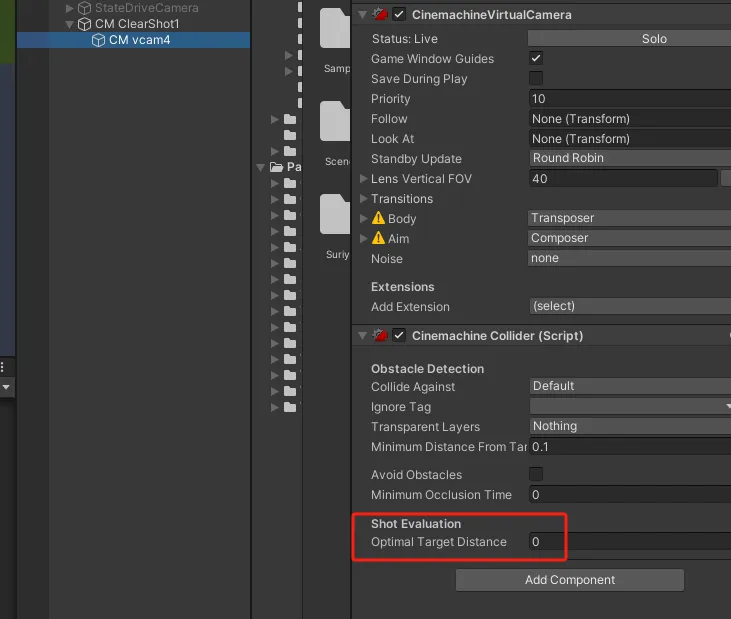Screen dimensions: 731x619
Task: Expand the Transitions section
Action: (x=364, y=199)
